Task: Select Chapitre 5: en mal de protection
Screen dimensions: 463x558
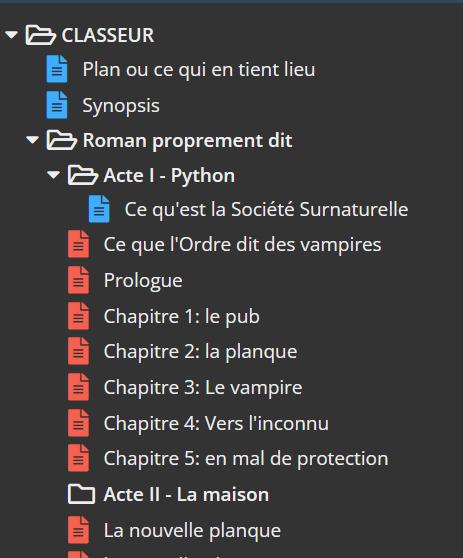Action: 246,458
